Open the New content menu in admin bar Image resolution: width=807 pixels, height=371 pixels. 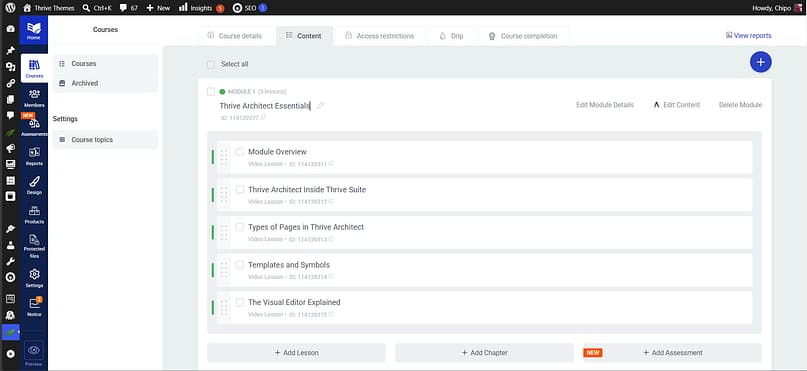tap(157, 8)
